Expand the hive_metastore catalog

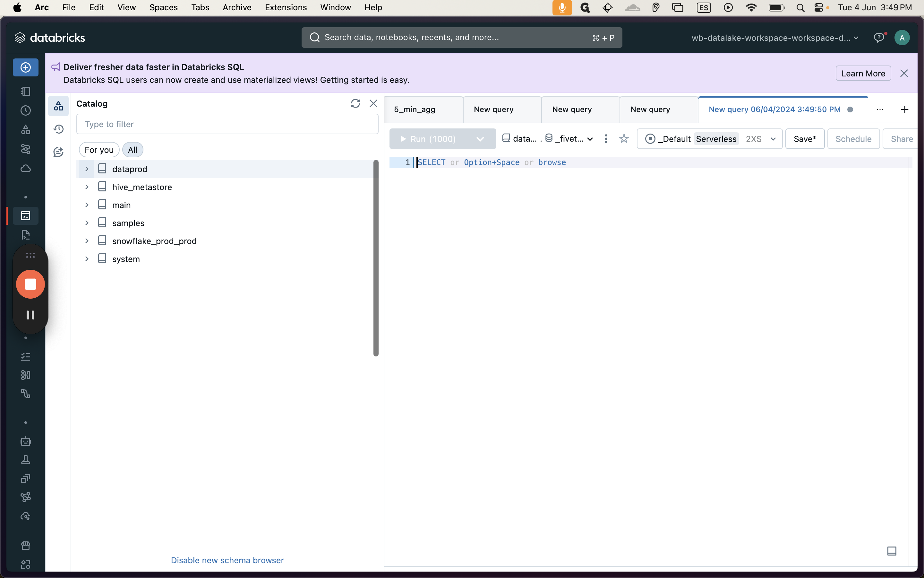point(87,187)
